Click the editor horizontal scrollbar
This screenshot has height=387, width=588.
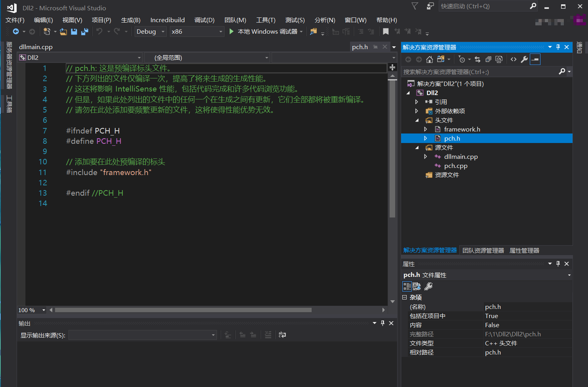point(183,310)
